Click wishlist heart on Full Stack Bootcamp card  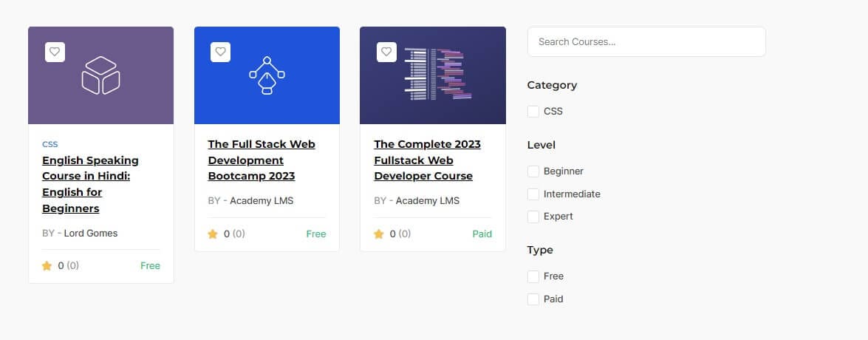point(220,52)
